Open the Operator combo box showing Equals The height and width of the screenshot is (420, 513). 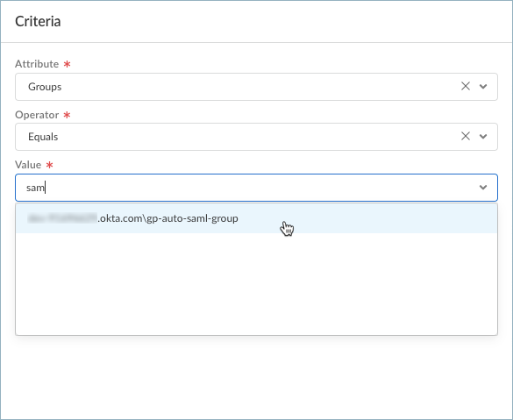[256, 137]
